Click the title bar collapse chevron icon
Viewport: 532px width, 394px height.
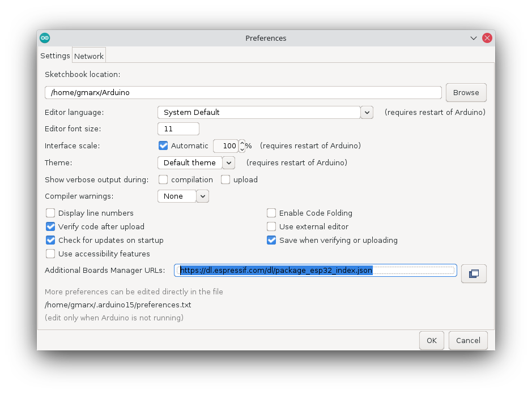(474, 38)
